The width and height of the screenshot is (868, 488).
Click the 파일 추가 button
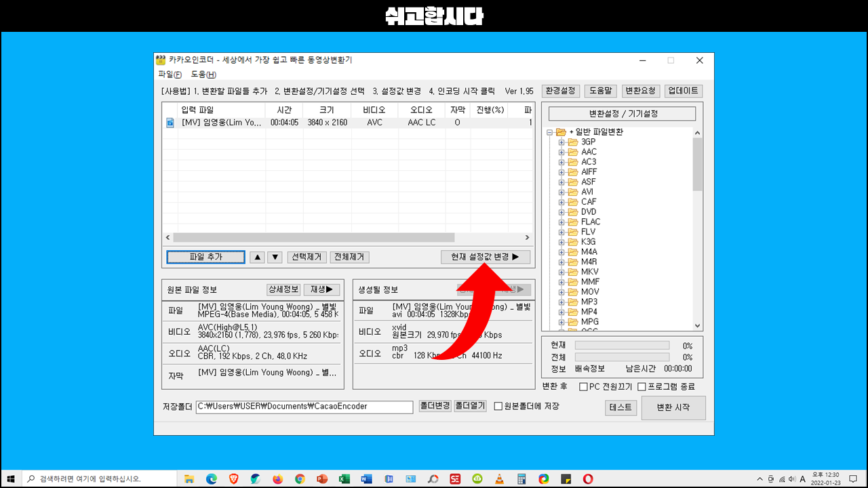(x=205, y=257)
